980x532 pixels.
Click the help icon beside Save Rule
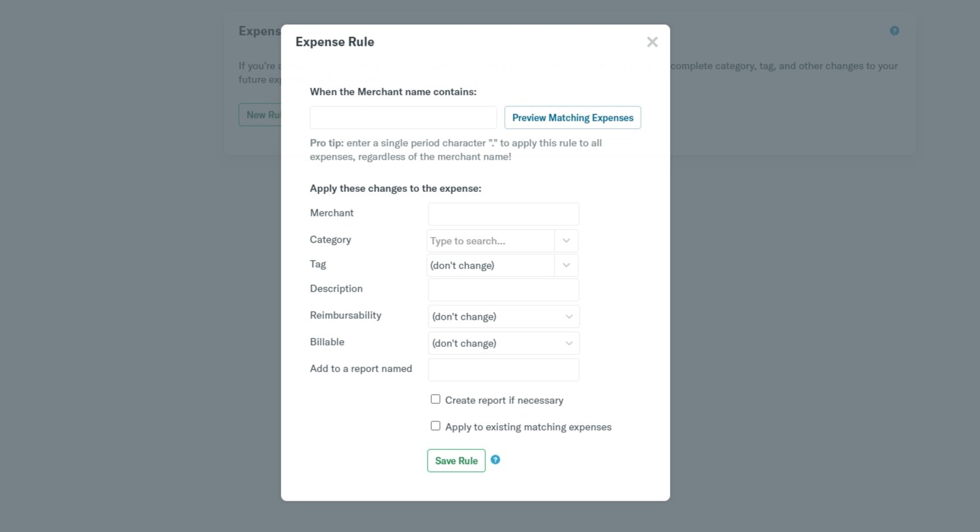click(x=496, y=460)
